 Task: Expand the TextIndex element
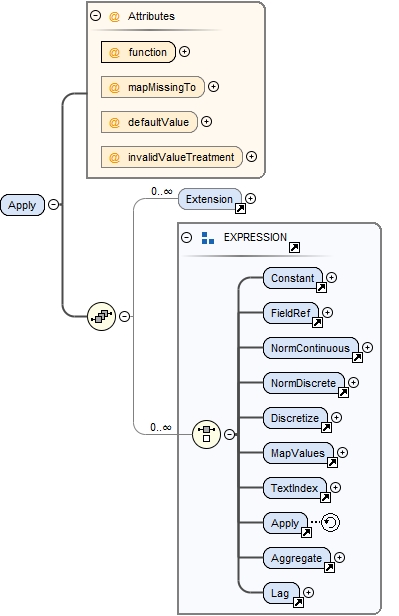pyautogui.click(x=335, y=488)
